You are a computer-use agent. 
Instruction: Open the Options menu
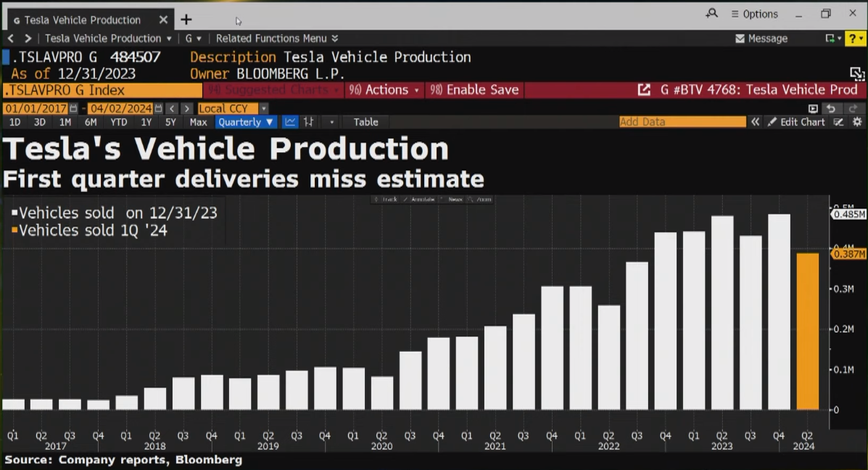point(755,14)
